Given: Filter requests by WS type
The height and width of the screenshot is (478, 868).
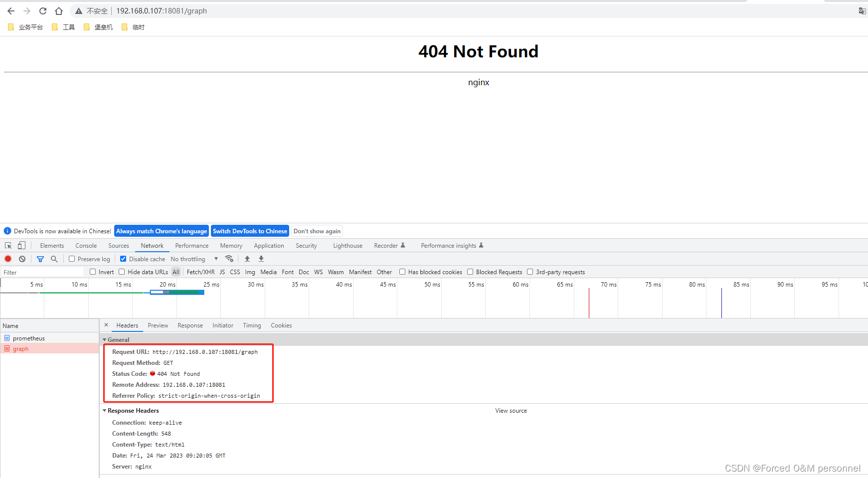Looking at the screenshot, I should [319, 272].
